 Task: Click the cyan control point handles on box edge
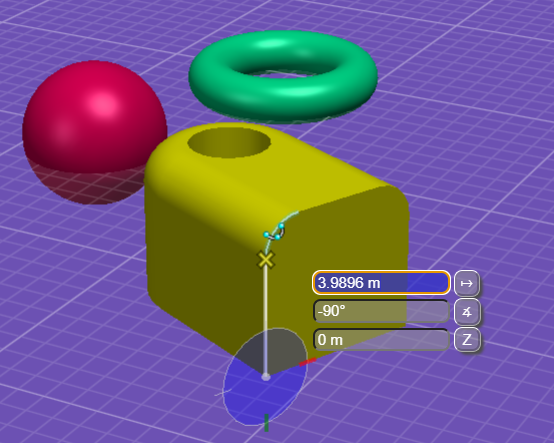(275, 232)
